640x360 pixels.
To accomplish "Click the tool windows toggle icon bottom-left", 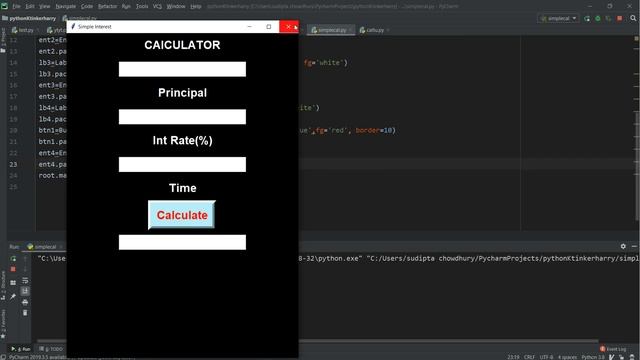I will point(3,357).
